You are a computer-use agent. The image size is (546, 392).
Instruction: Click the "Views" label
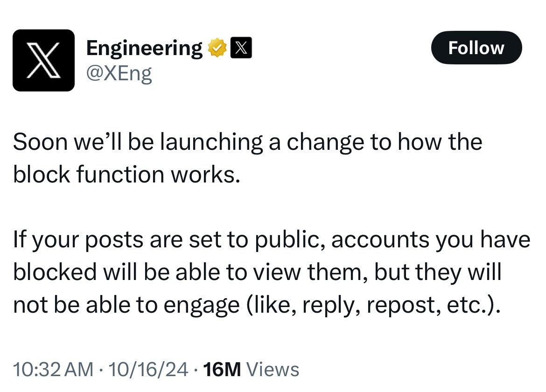coord(273,369)
